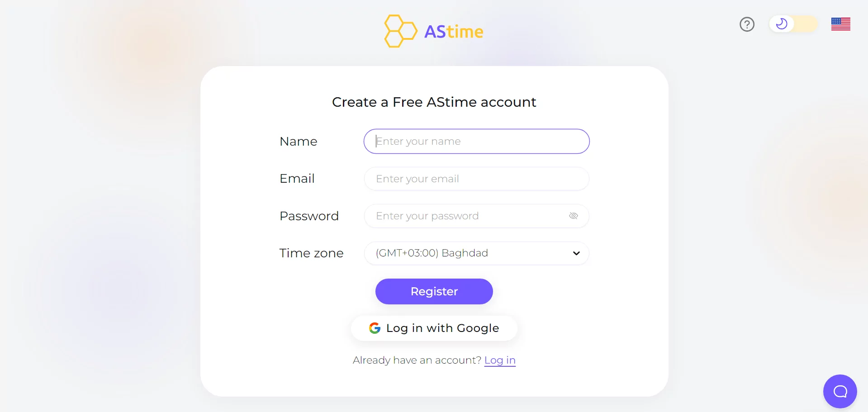
Task: Click the AStime brand name text
Action: pyautogui.click(x=454, y=32)
